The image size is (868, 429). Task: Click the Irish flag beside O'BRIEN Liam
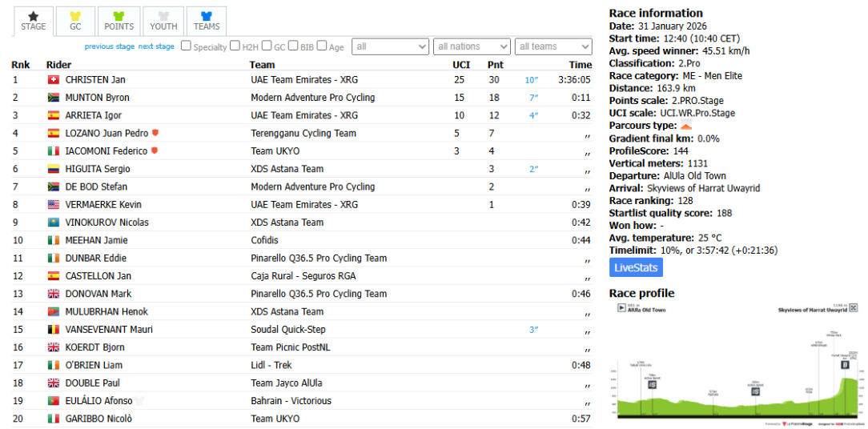point(54,365)
